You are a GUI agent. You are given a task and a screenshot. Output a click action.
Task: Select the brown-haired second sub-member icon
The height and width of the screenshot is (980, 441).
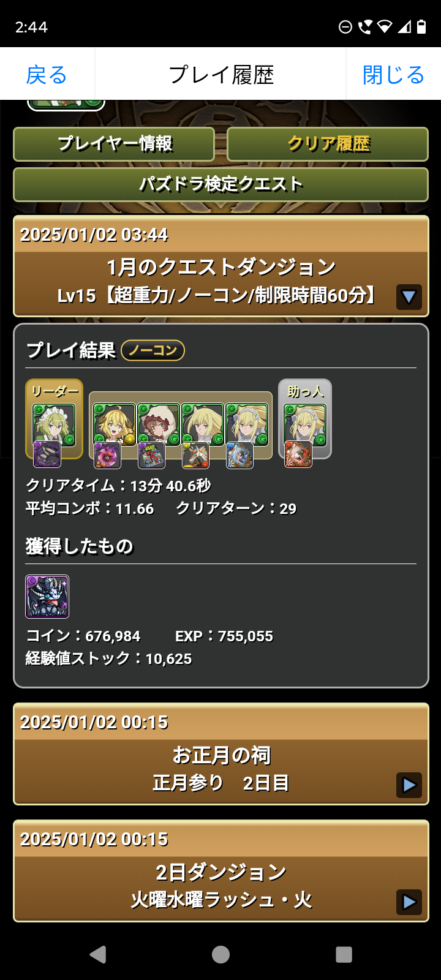click(x=159, y=424)
